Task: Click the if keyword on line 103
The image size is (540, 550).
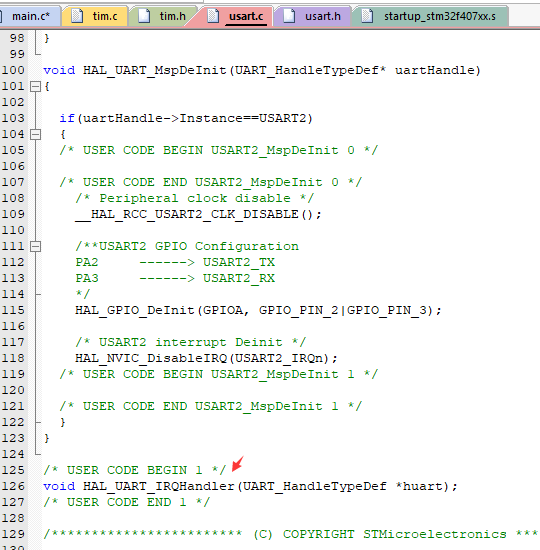Action: 67,118
